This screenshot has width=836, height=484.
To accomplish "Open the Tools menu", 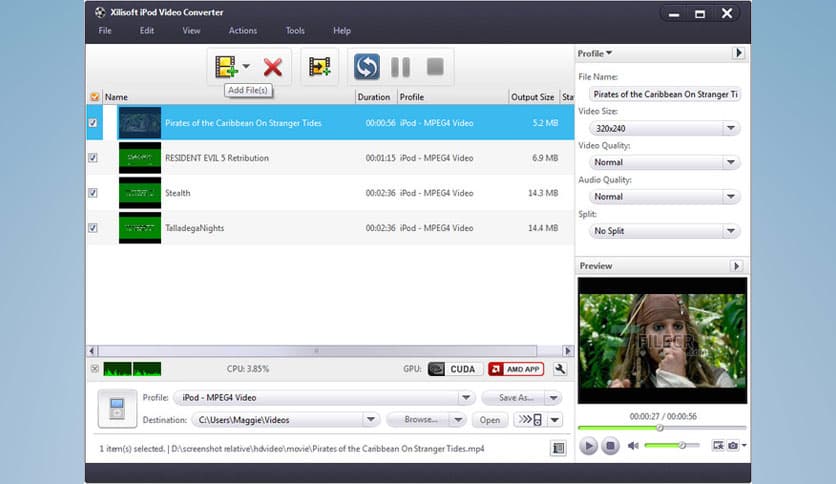I will click(x=295, y=30).
